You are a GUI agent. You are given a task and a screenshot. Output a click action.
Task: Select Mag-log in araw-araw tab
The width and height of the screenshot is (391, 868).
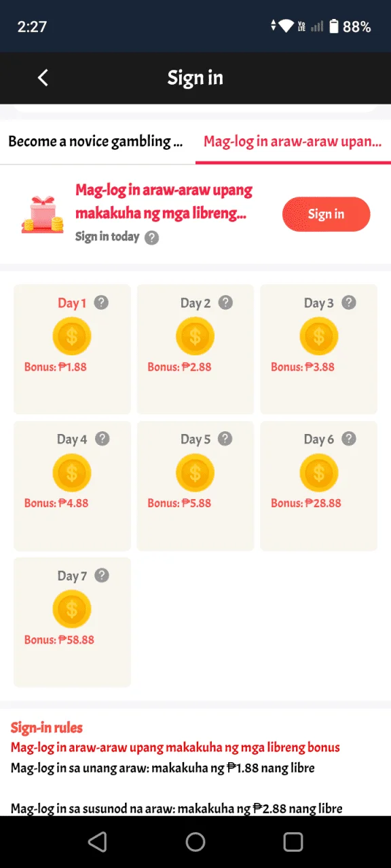coord(293,141)
